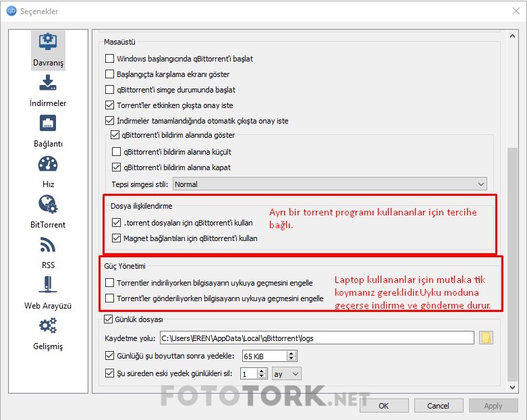Viewport: 527px width, 420px height.
Task: Tick Başlangıçta karşılama ekranı göster
Action: (109, 74)
